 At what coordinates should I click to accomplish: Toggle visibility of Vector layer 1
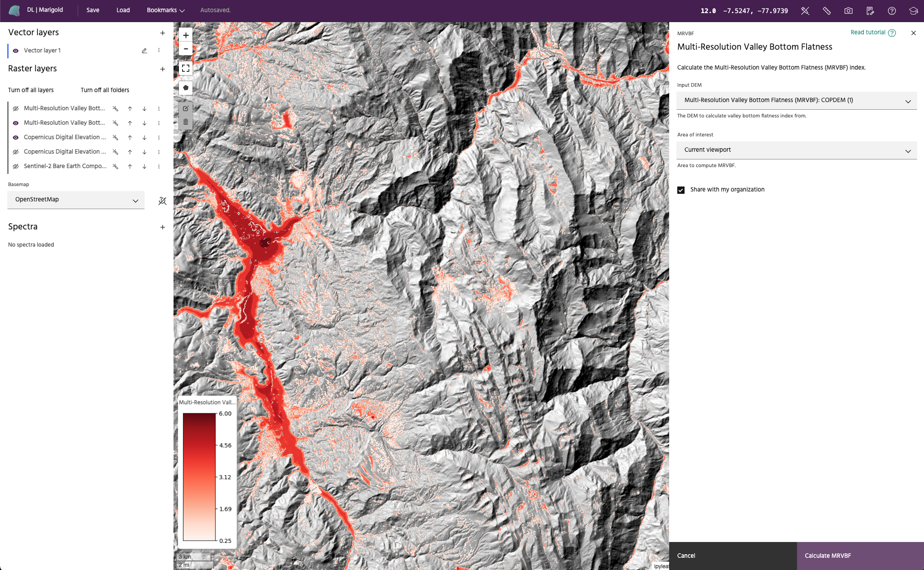click(16, 51)
